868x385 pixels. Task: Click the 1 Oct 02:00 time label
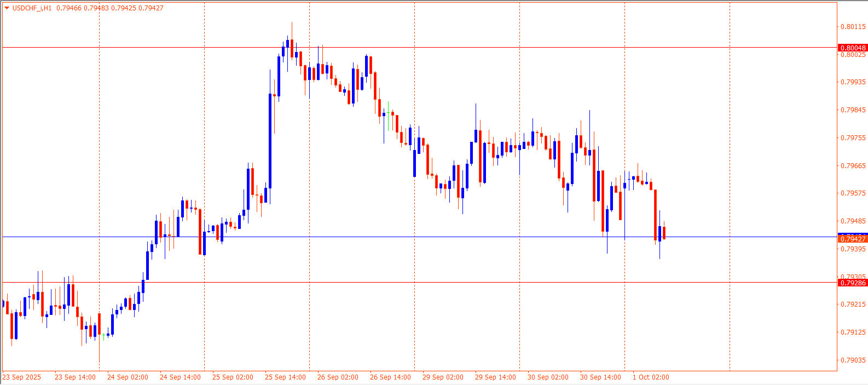click(651, 377)
